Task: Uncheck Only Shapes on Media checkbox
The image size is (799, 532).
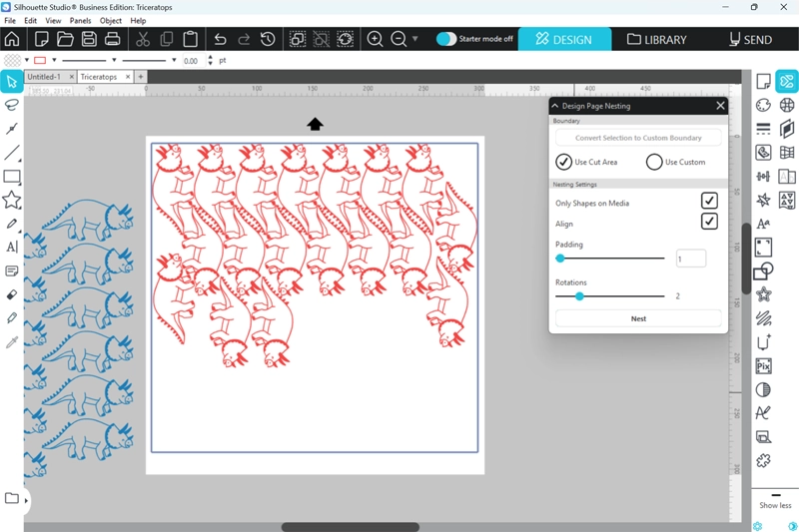Action: (x=709, y=202)
